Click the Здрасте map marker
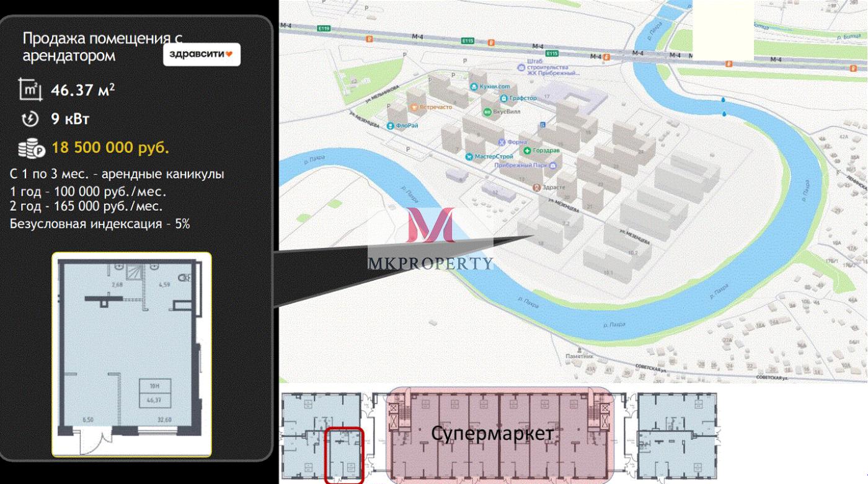The width and height of the screenshot is (868, 484). [537, 187]
